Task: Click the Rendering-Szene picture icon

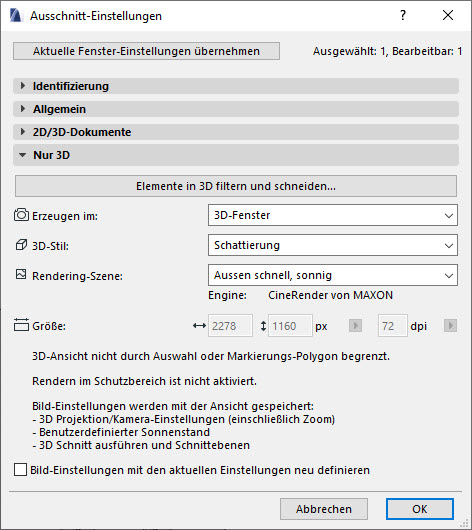Action: coord(21,274)
